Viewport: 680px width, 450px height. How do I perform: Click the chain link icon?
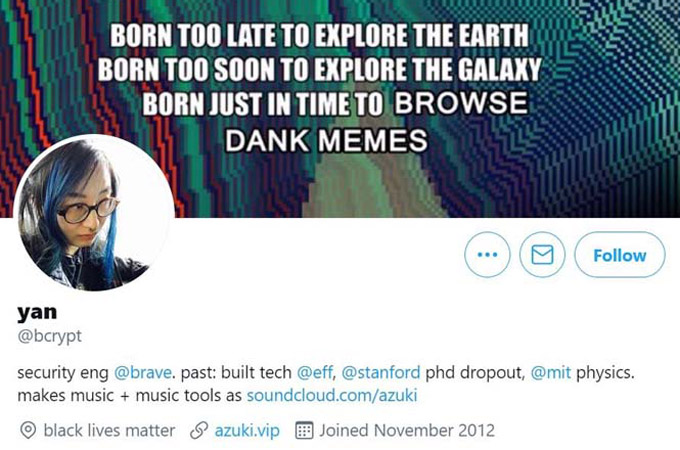[x=199, y=430]
